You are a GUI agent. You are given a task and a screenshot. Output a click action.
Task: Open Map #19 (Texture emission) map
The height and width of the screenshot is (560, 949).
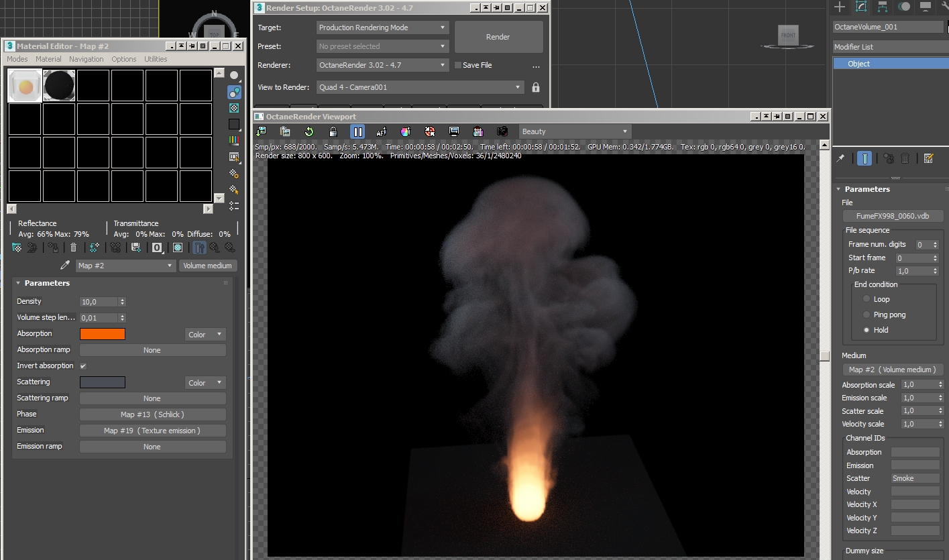tap(153, 431)
